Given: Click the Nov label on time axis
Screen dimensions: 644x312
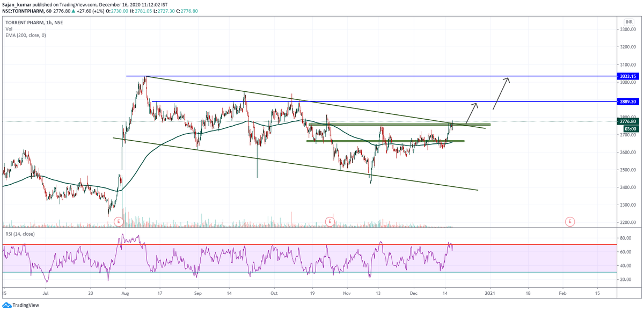Looking at the screenshot, I should tap(347, 294).
